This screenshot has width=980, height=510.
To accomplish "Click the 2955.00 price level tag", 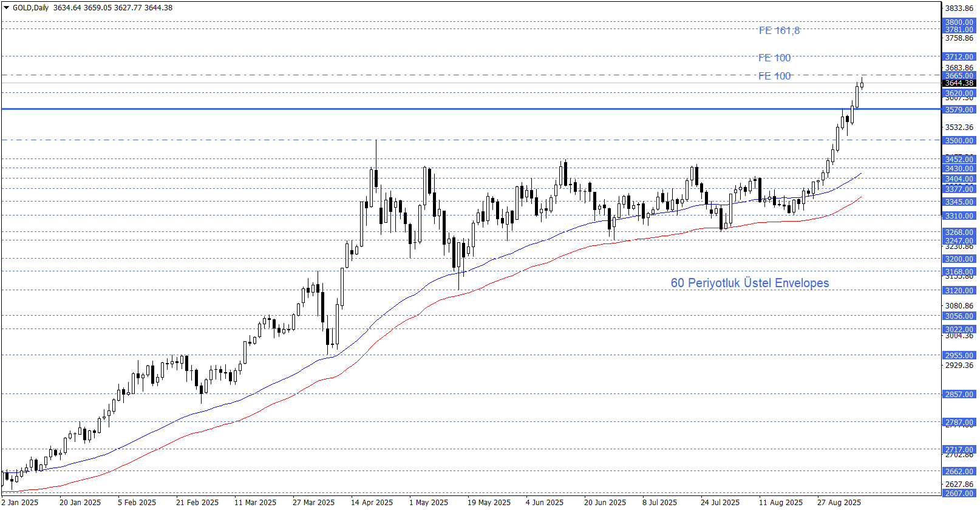I will coord(959,356).
